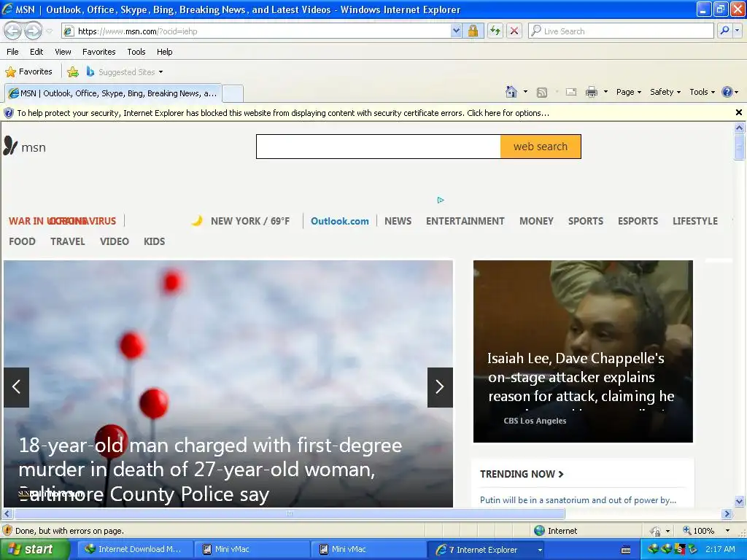Click the Live Search input box

pos(621,31)
